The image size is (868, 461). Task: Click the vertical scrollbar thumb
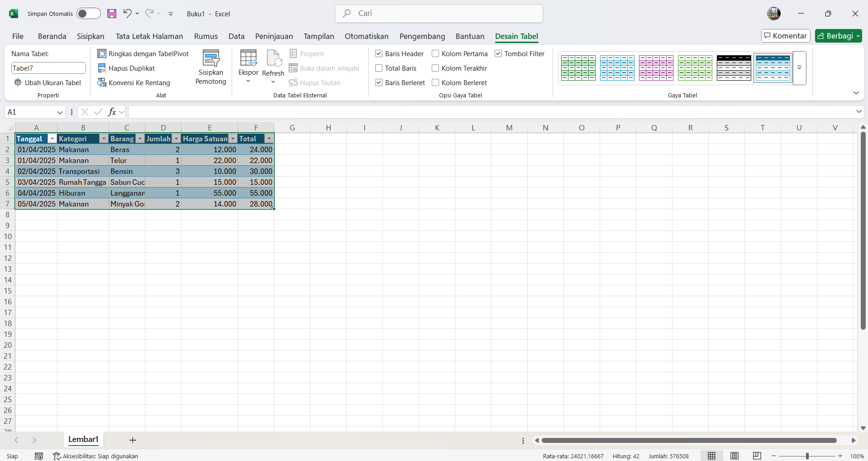point(863,231)
